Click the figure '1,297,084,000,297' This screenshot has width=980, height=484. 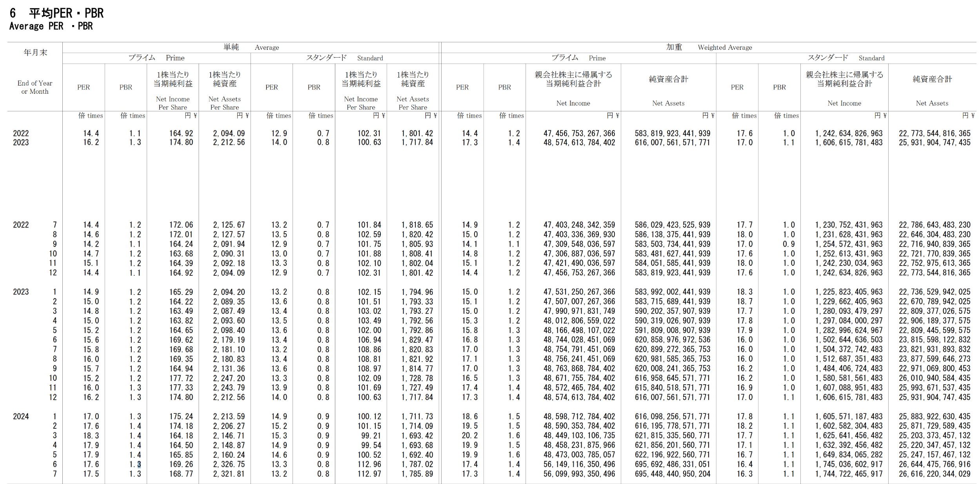pyautogui.click(x=849, y=321)
